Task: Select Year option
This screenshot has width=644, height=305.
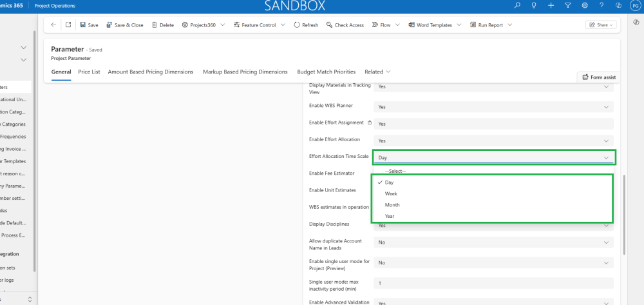Action: coord(493,216)
